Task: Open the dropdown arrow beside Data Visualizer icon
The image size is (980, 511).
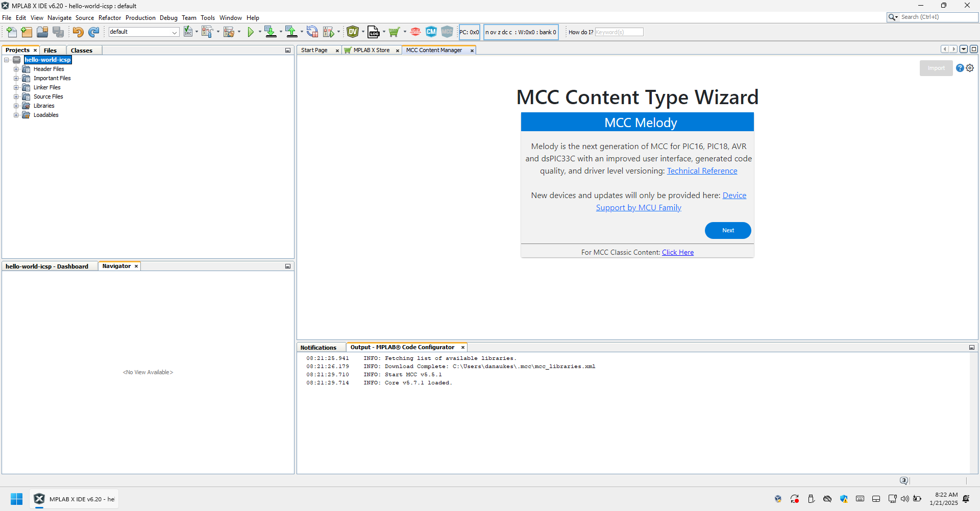Action: pyautogui.click(x=363, y=32)
